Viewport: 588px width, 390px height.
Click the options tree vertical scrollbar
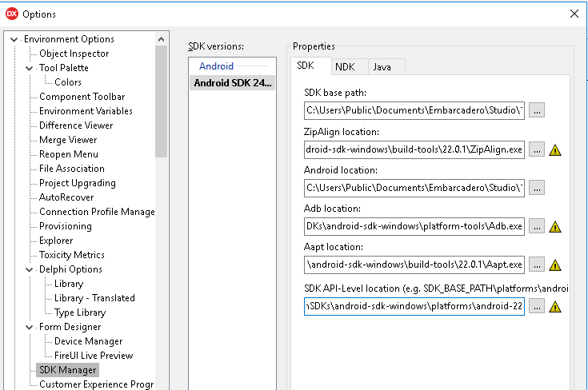tap(162, 96)
